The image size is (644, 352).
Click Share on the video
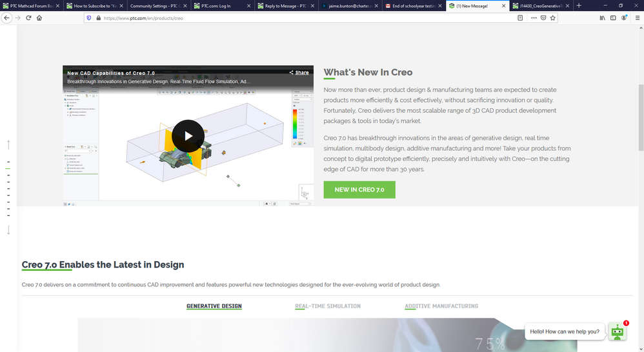299,73
